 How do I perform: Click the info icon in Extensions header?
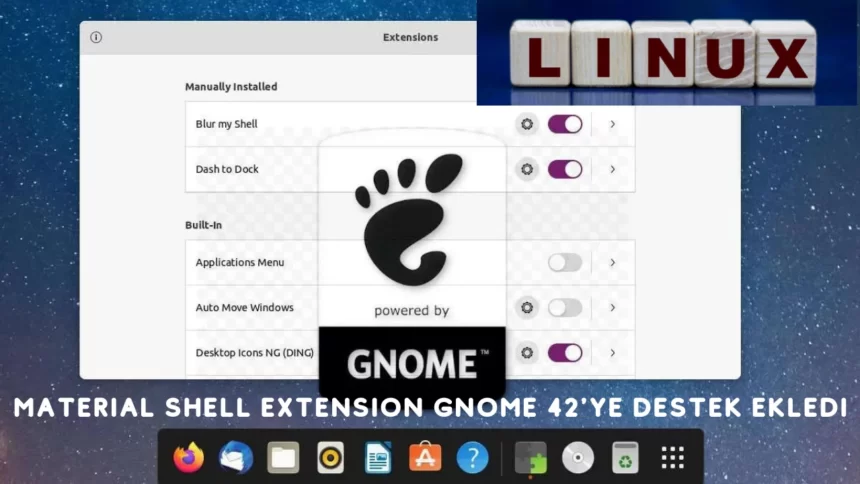click(x=96, y=37)
